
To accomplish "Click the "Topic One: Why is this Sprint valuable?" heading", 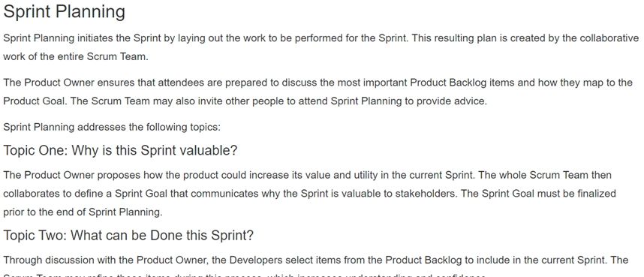I will pyautogui.click(x=120, y=150).
